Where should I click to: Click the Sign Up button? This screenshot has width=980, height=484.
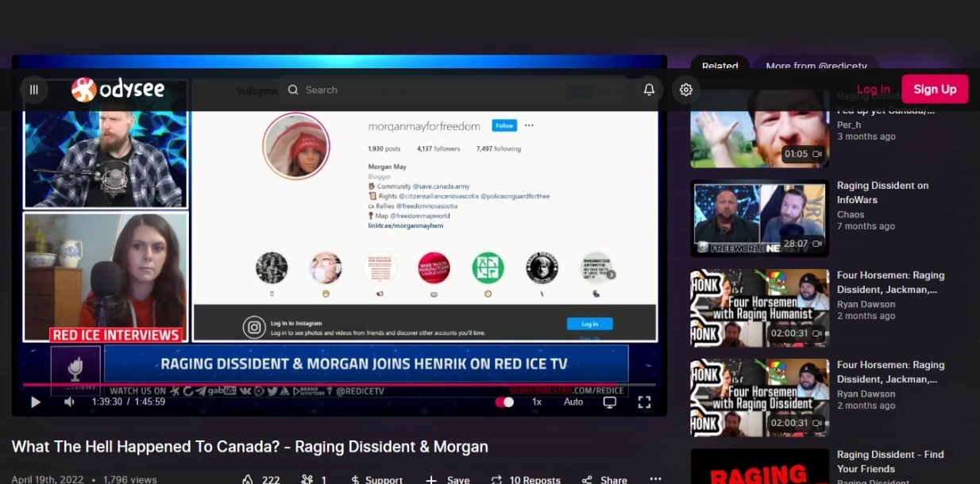pyautogui.click(x=935, y=89)
